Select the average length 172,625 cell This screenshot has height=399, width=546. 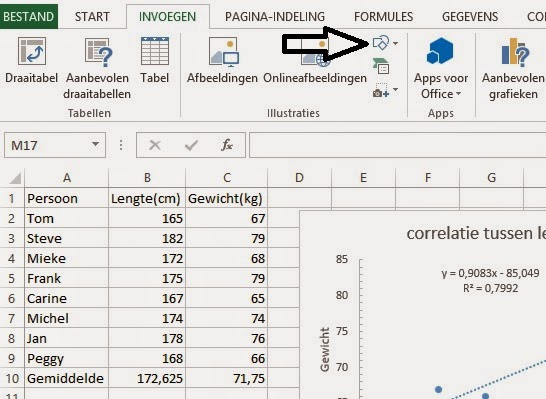pyautogui.click(x=147, y=378)
